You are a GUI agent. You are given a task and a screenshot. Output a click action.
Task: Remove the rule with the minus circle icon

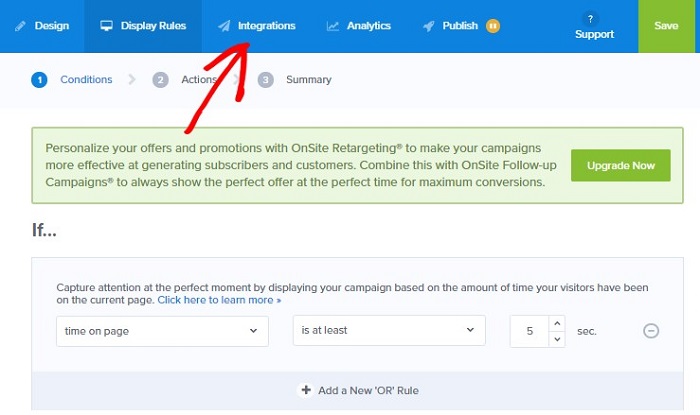[x=651, y=331]
